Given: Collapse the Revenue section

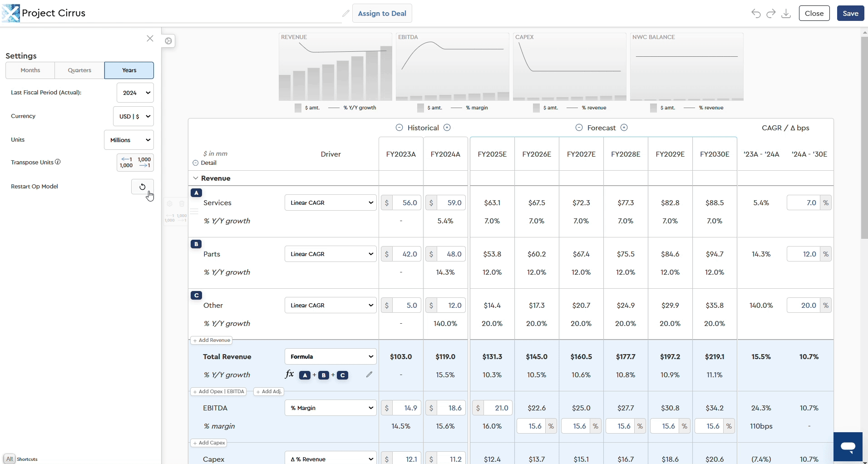Looking at the screenshot, I should pyautogui.click(x=196, y=178).
